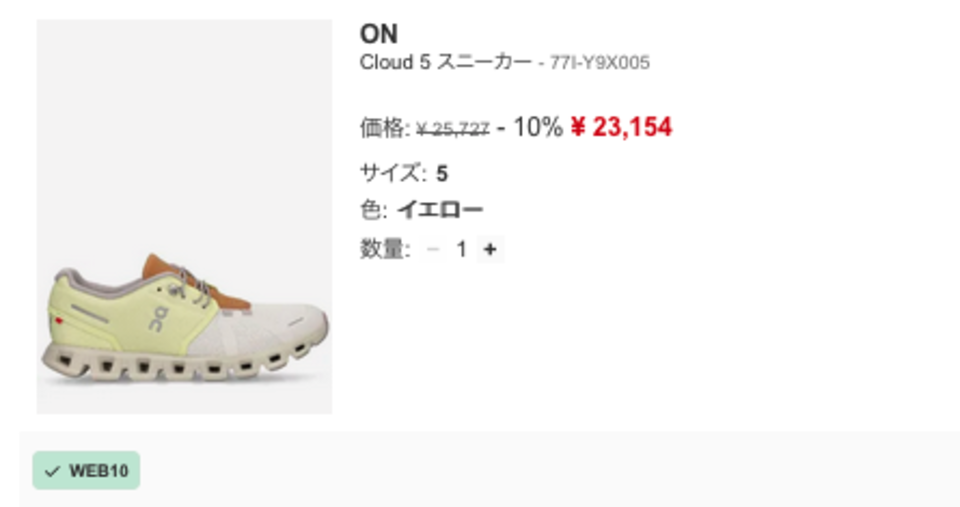Viewport: 960px width, 507px height.
Task: Select the quantity value 1
Action: pyautogui.click(x=462, y=249)
